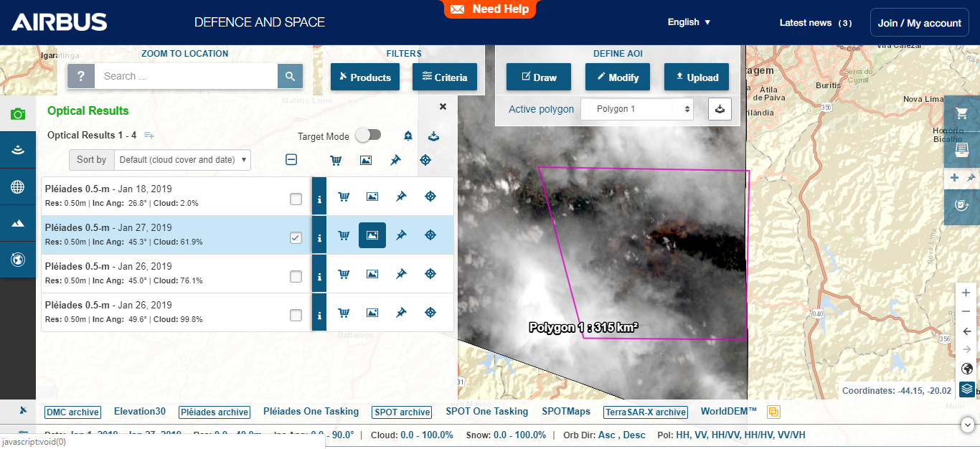Hide quicklook for Jan 27, 2019 result
The image size is (980, 449).
pos(372,235)
